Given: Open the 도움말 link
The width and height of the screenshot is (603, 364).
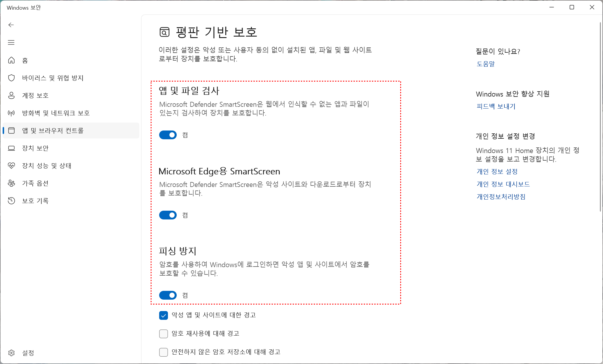Looking at the screenshot, I should 485,64.
